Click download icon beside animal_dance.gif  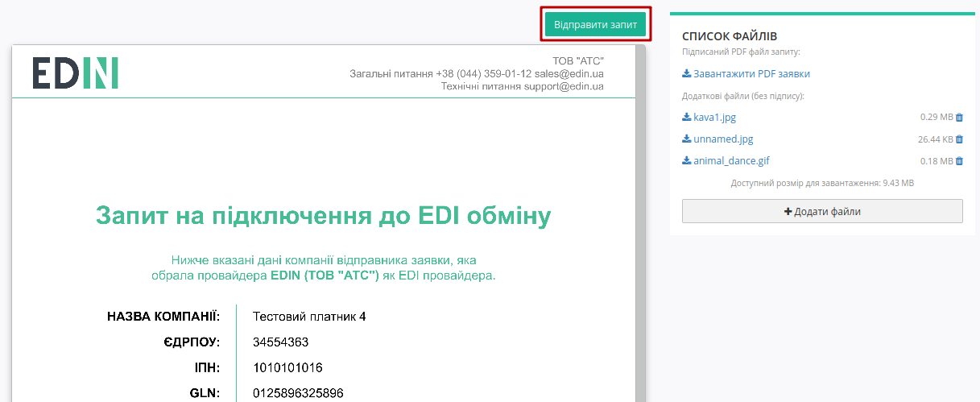tap(686, 160)
